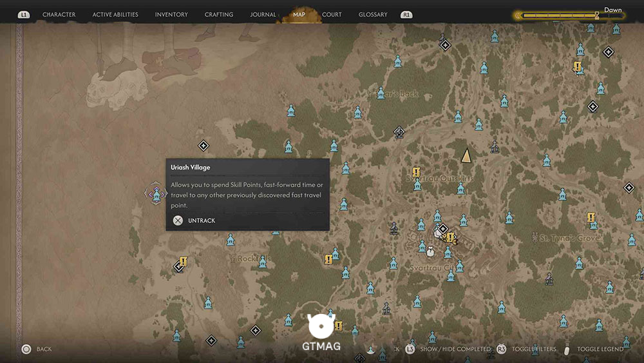Screen dimensions: 644x363
Task: Click the quest marker above St. Tyna's Grove
Action: 591,217
